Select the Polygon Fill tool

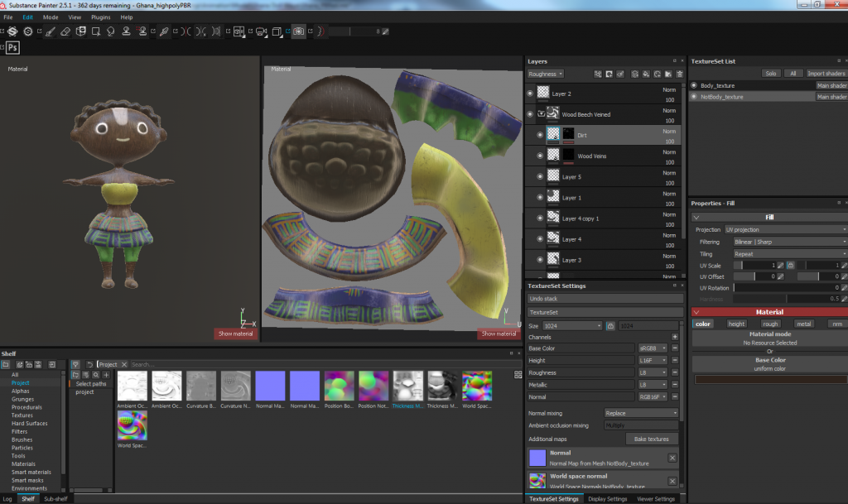[x=96, y=31]
